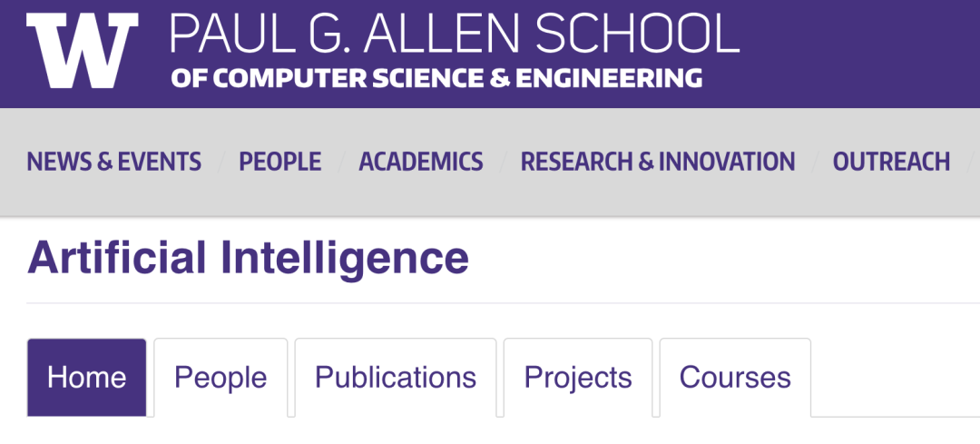Switch to the Publications tab

point(396,378)
